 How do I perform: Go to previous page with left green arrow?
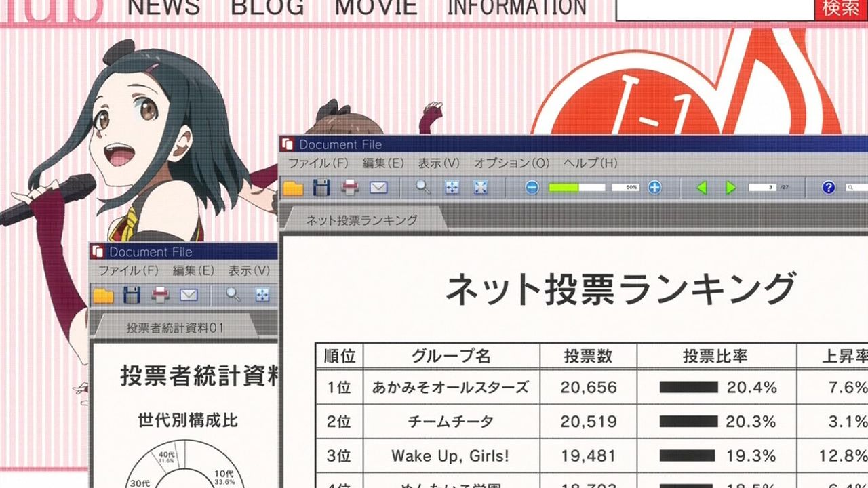coord(703,188)
